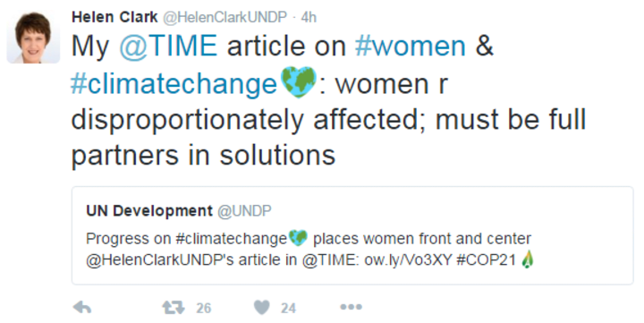Retweet using the retweet arrows icon
This screenshot has width=644, height=323.
tap(174, 308)
